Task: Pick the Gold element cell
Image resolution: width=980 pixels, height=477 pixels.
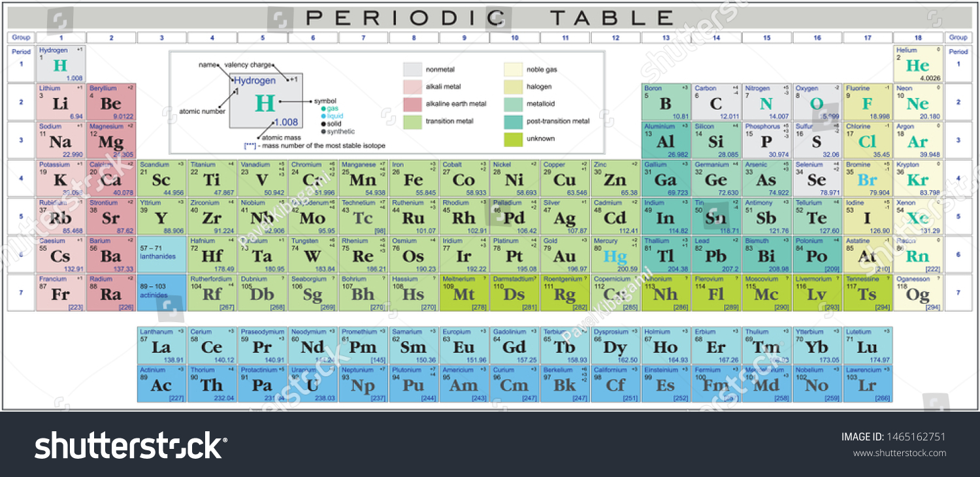Action: click(x=565, y=255)
